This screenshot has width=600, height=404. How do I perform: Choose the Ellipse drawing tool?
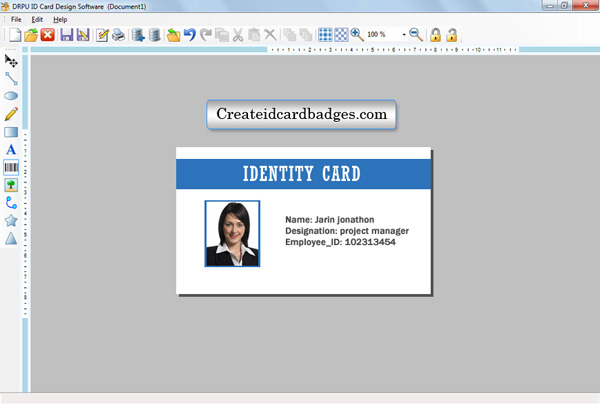(11, 96)
